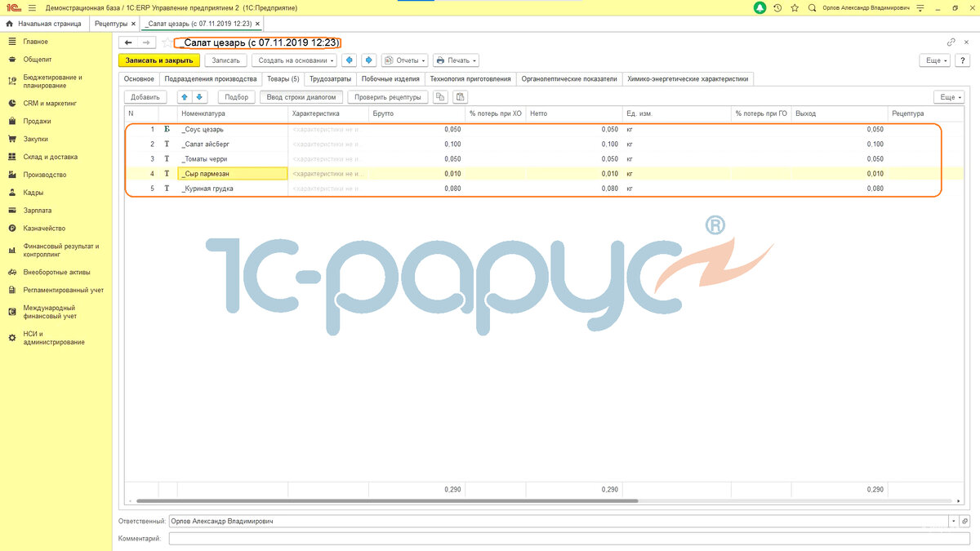Open the Закупки section
This screenshot has width=980, height=551.
point(36,140)
